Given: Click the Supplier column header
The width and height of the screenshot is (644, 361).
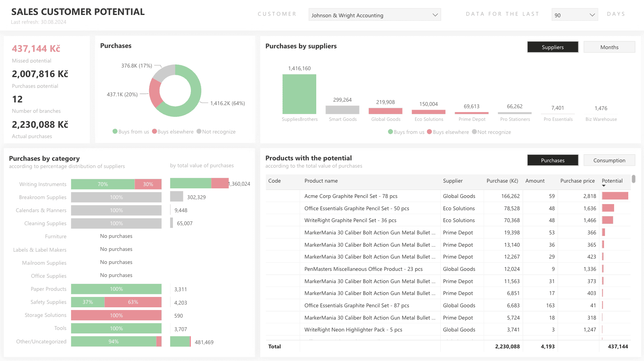Looking at the screenshot, I should (453, 181).
